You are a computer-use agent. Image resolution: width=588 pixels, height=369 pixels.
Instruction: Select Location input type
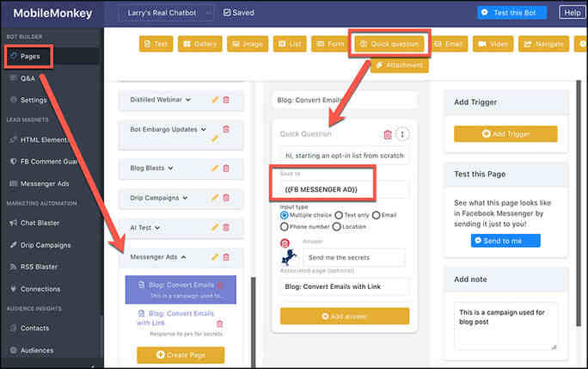pos(336,227)
